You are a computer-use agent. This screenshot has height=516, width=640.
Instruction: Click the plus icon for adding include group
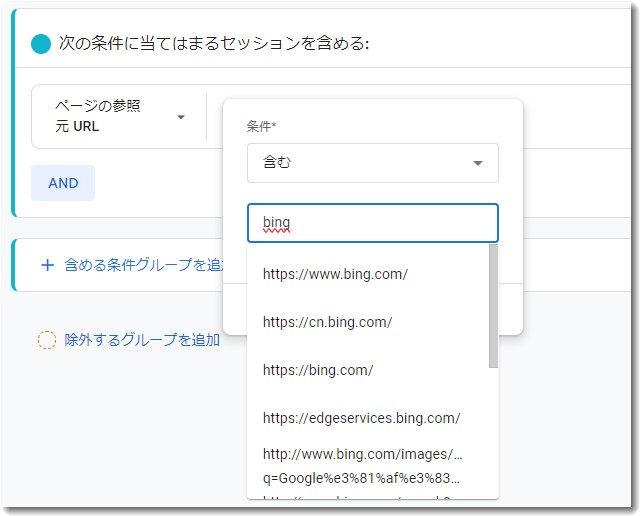(x=47, y=265)
